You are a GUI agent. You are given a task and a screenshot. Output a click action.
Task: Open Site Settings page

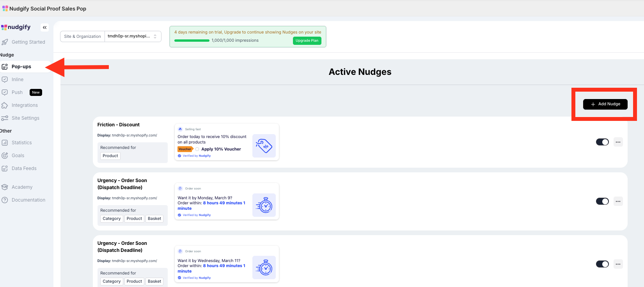pyautogui.click(x=25, y=118)
